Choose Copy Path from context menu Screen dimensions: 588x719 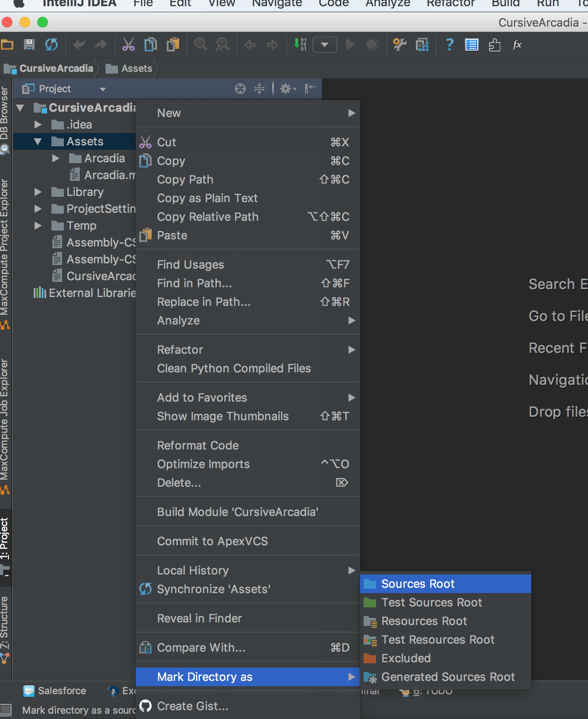(247, 180)
